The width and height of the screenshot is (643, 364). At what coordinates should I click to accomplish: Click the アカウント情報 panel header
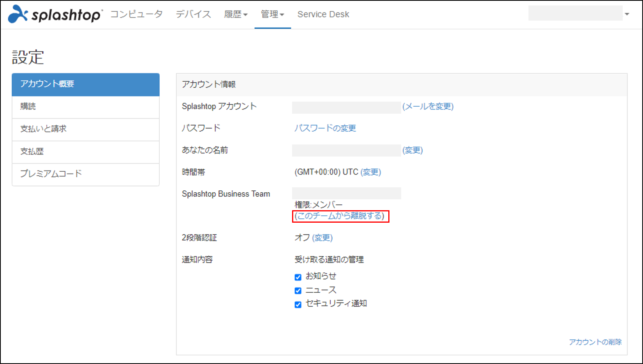pyautogui.click(x=402, y=84)
